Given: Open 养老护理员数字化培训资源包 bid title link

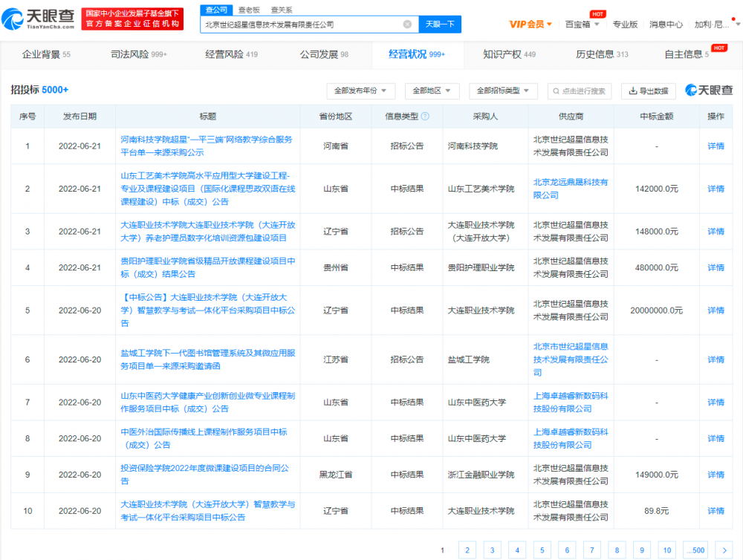Looking at the screenshot, I should pyautogui.click(x=207, y=231).
